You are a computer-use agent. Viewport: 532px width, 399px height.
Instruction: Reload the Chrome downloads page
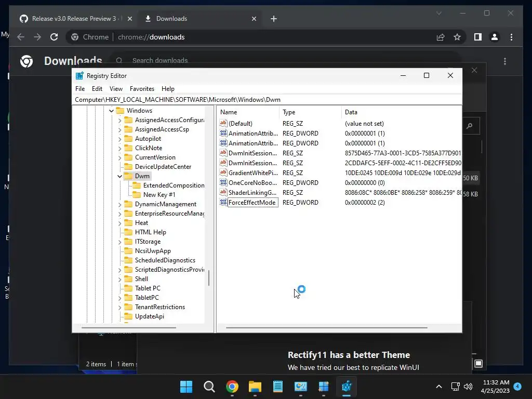tap(54, 37)
